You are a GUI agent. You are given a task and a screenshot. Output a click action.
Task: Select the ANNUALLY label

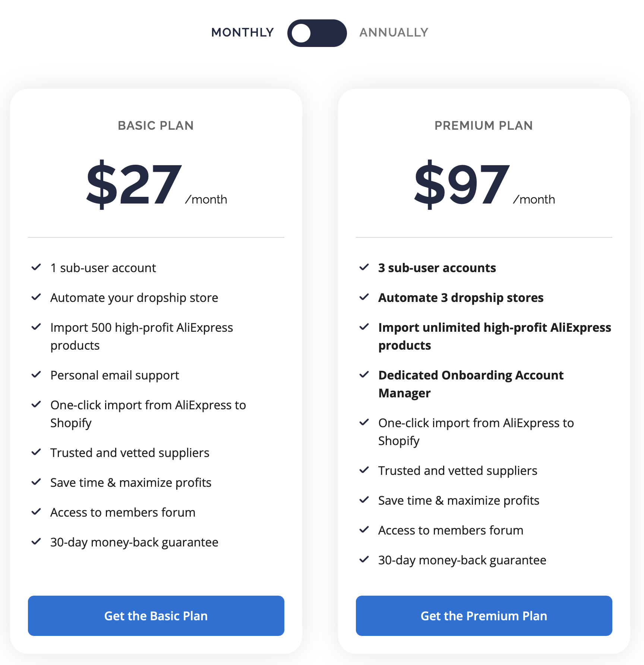(393, 32)
